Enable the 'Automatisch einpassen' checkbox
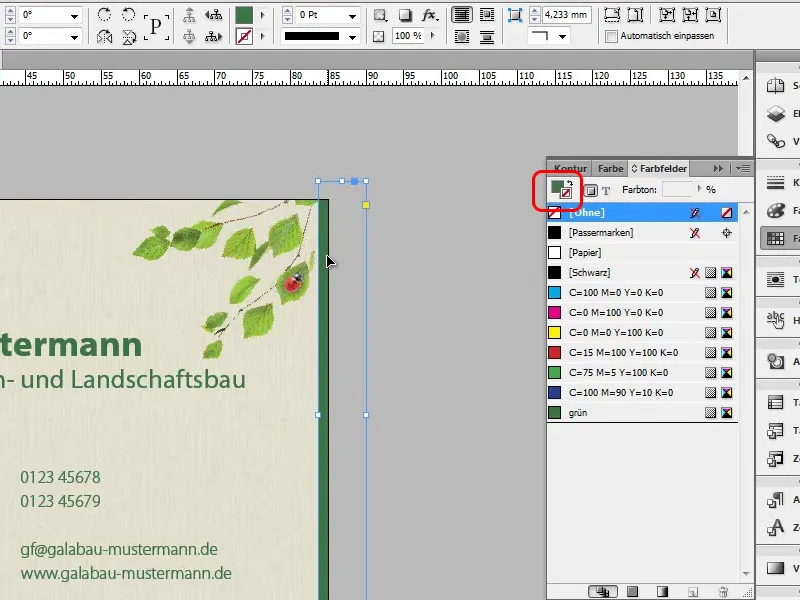Screen dimensions: 800x600 coord(612,37)
